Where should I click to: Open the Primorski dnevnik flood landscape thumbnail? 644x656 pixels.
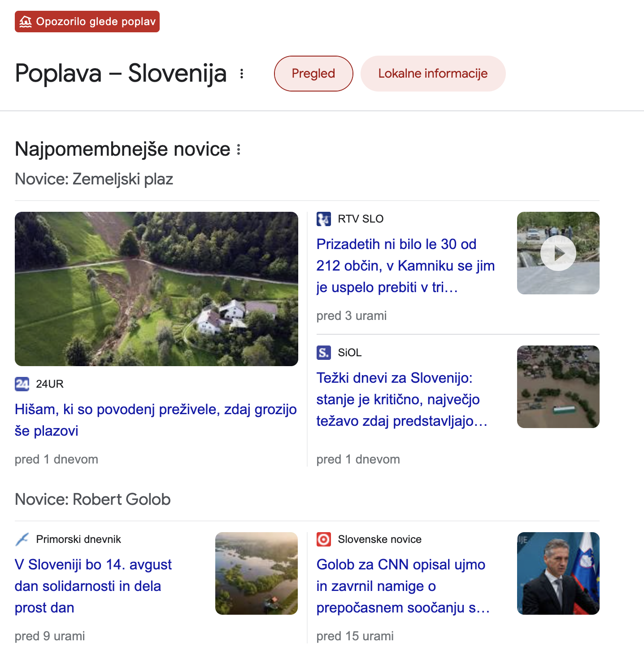pos(256,573)
